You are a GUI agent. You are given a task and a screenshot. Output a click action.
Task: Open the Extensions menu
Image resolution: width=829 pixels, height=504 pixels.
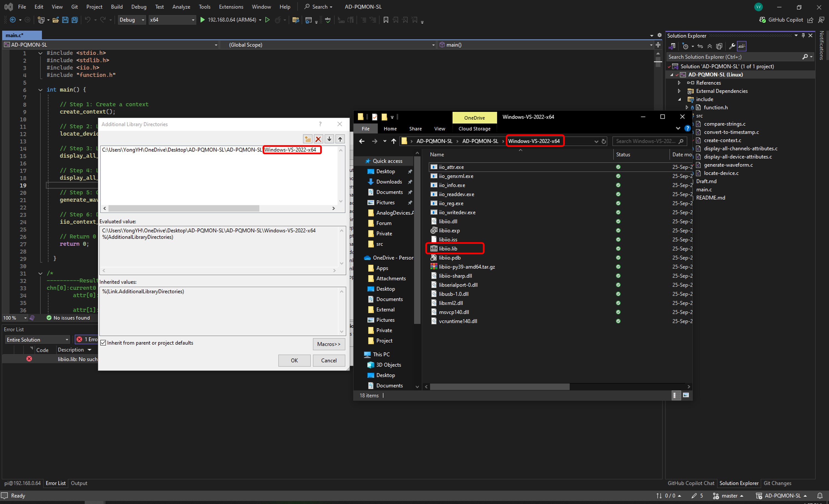pos(231,7)
